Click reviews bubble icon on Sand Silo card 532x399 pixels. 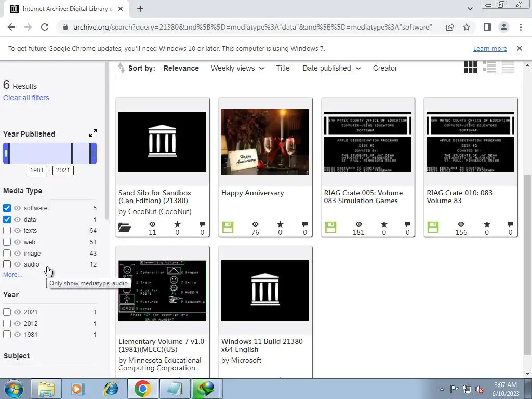[202, 224]
